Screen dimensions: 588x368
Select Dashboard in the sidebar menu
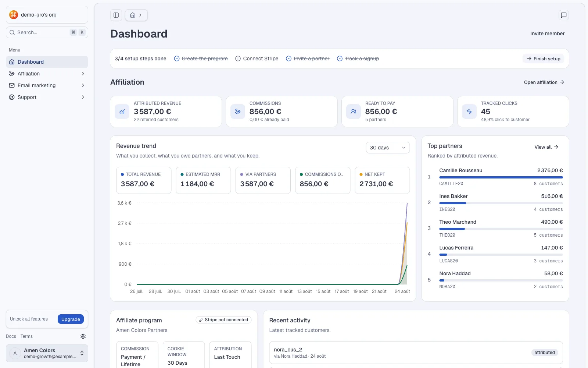point(47,62)
